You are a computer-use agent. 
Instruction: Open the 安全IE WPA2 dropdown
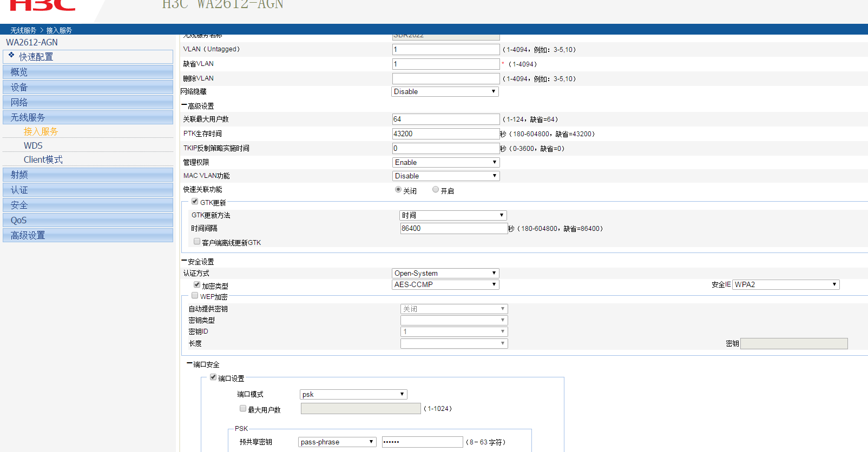click(x=786, y=284)
